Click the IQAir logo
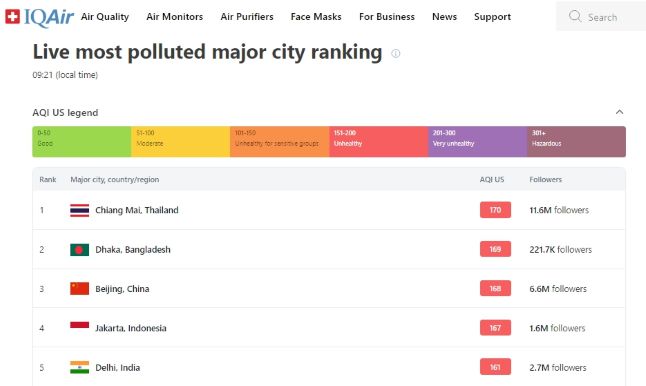 pyautogui.click(x=40, y=17)
